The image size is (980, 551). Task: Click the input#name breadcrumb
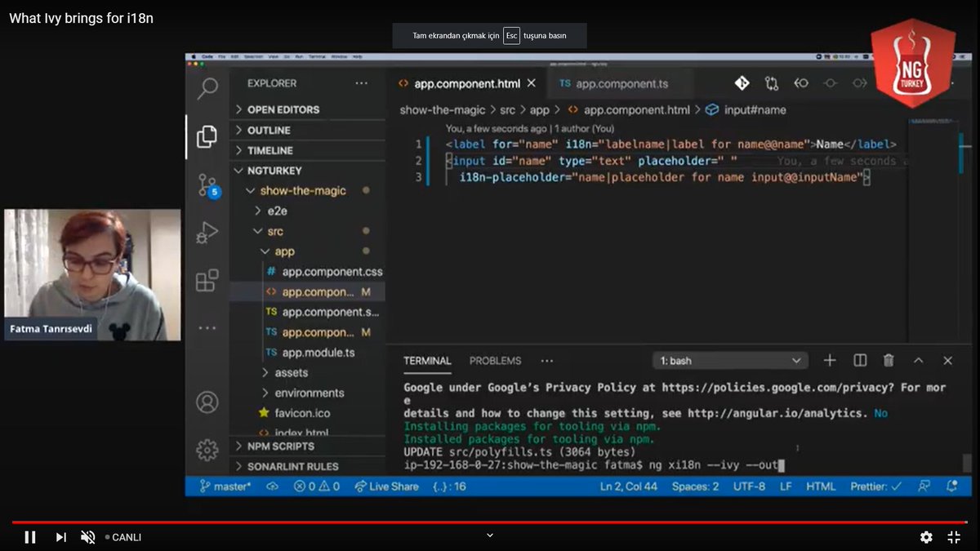[745, 109]
